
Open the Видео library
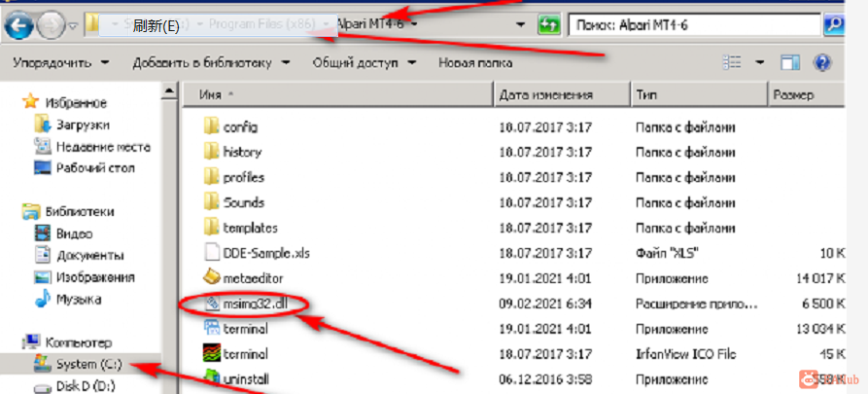click(x=74, y=233)
